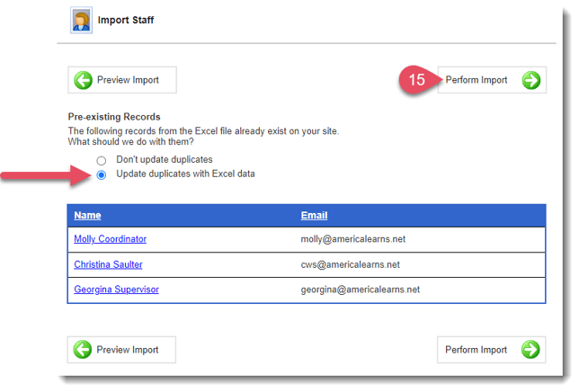Open the Christina Saulter record link
The image size is (579, 392).
pos(108,265)
